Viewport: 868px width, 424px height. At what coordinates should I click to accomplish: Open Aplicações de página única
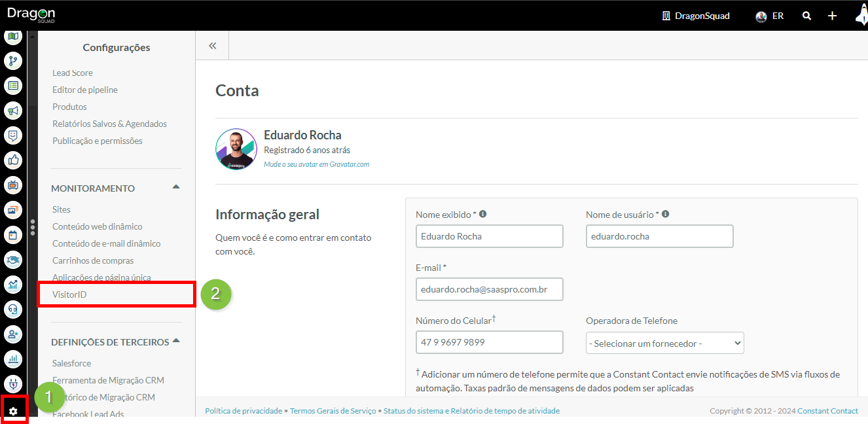coord(101,277)
